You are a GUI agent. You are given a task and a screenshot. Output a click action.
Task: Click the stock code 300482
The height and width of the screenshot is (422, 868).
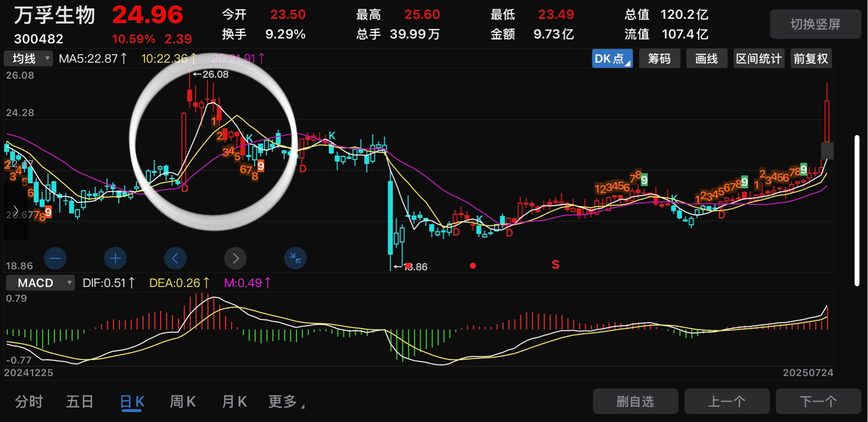[39, 39]
